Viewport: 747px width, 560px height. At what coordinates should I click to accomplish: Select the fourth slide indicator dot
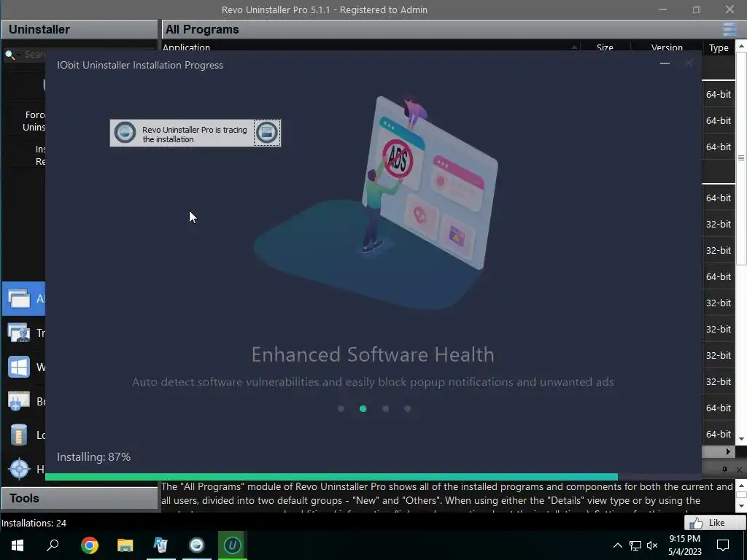(407, 408)
